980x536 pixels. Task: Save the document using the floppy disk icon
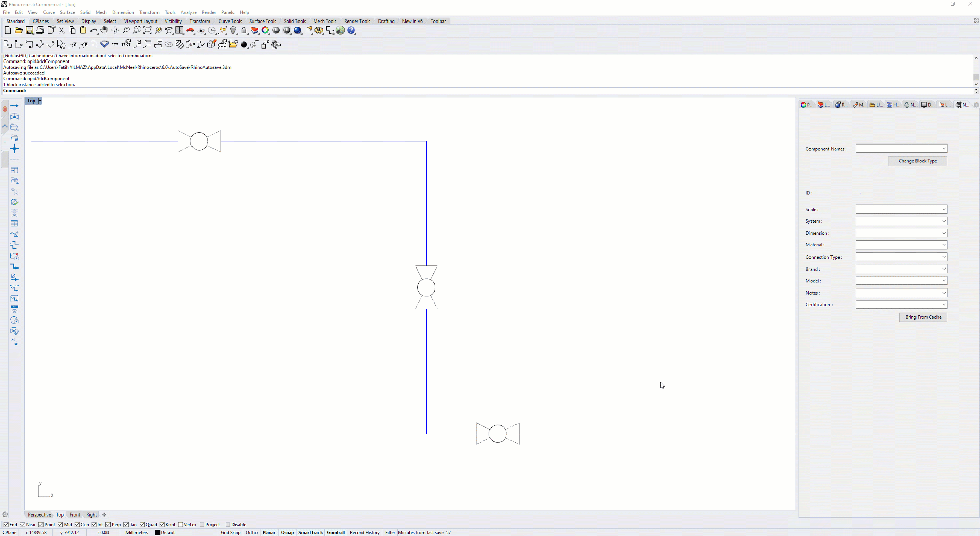[29, 31]
